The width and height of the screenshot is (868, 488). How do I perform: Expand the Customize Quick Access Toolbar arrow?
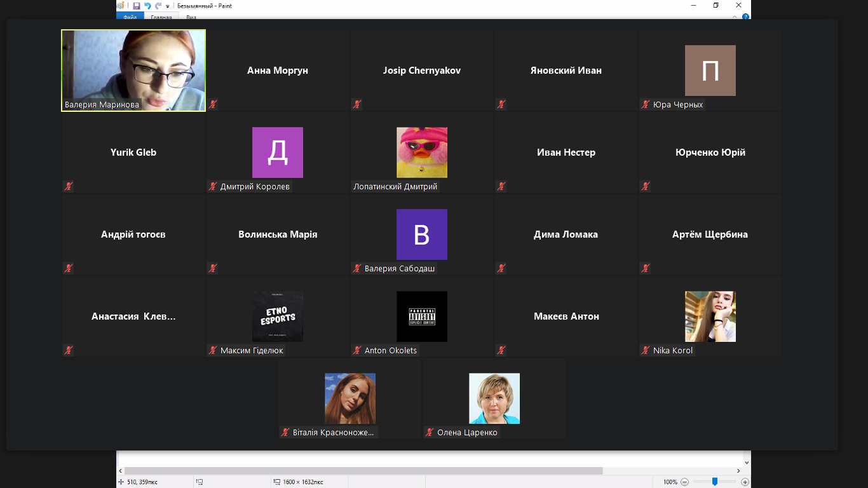point(168,6)
